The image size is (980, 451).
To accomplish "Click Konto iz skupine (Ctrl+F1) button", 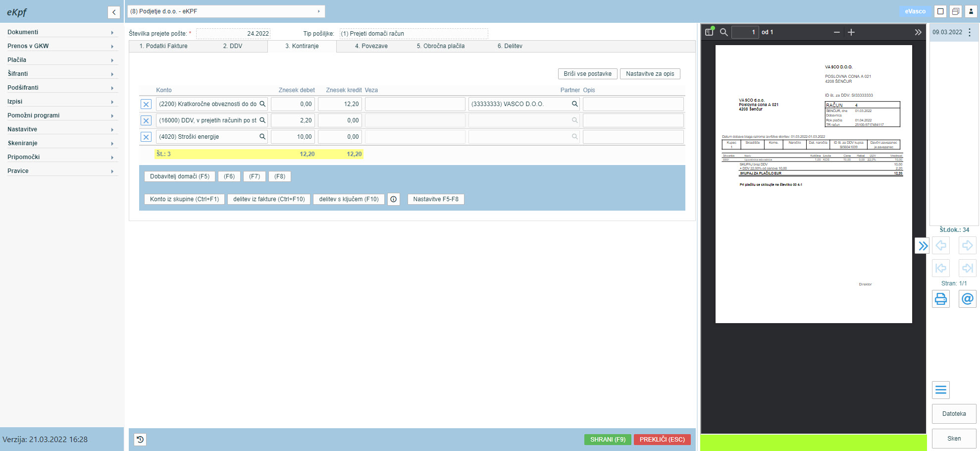I will tap(184, 199).
